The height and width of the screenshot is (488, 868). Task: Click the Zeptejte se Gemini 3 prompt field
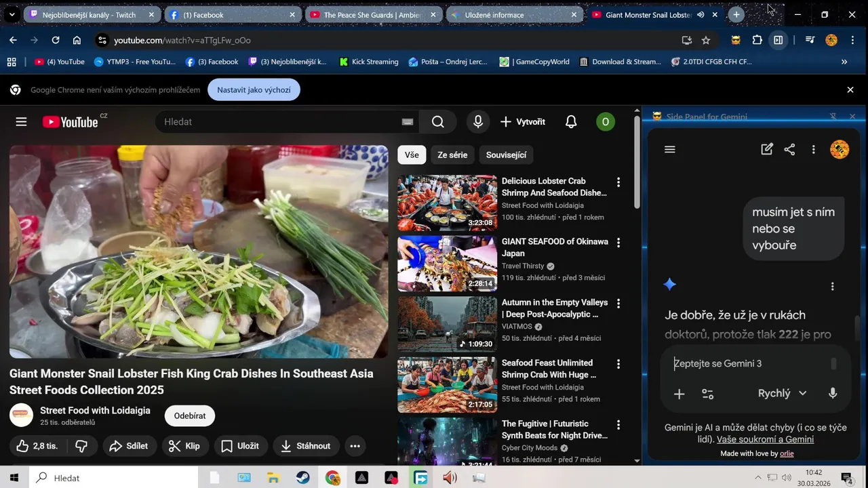(749, 364)
